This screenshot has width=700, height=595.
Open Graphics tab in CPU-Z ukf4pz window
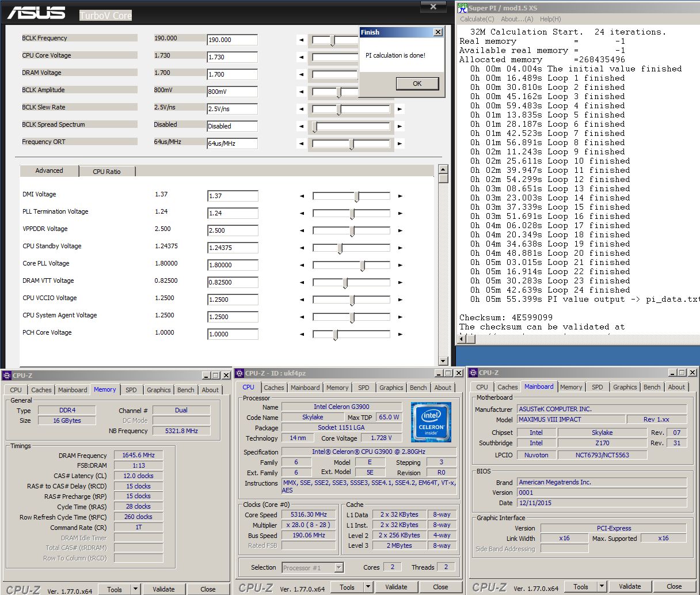pos(391,388)
